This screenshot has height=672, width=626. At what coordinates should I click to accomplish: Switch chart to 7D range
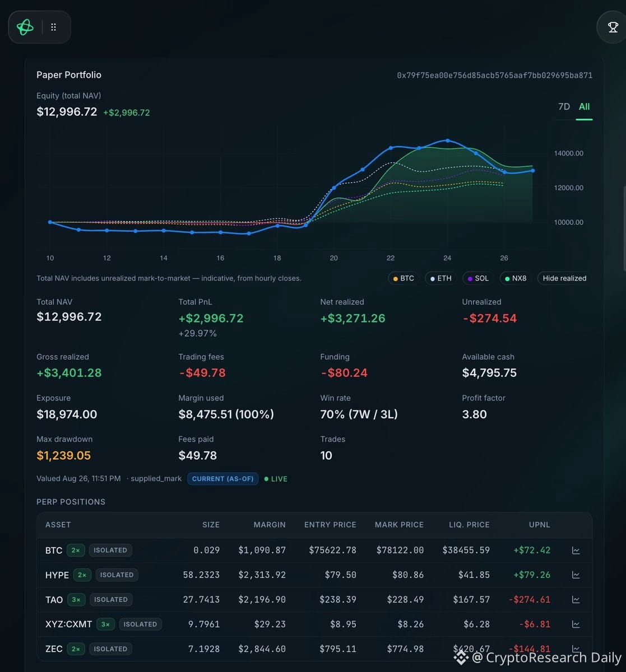564,106
